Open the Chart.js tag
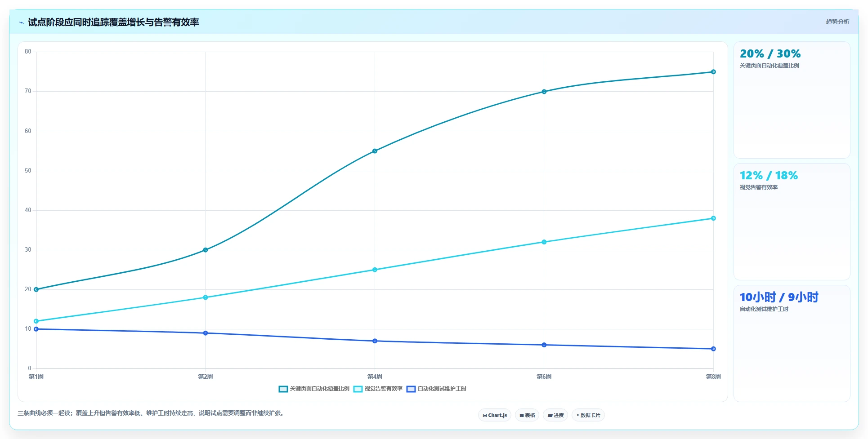Screen dimensions: 868x439 (x=495, y=415)
